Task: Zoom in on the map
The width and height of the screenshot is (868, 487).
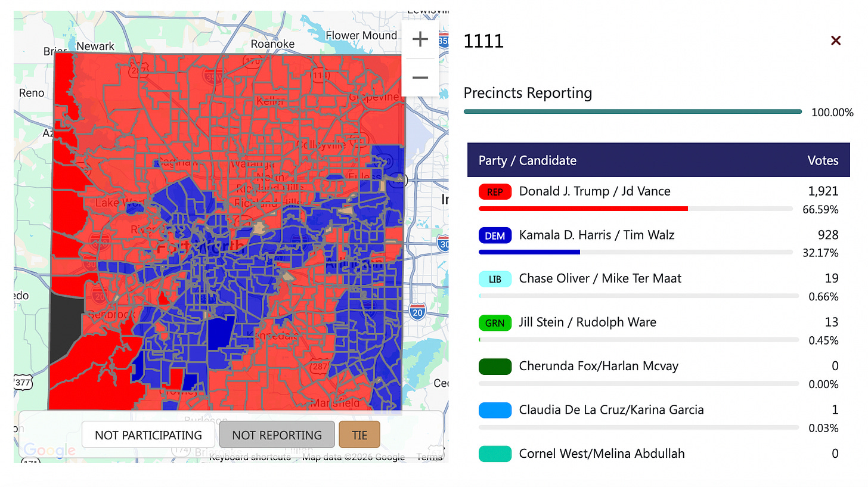Action: [x=420, y=39]
